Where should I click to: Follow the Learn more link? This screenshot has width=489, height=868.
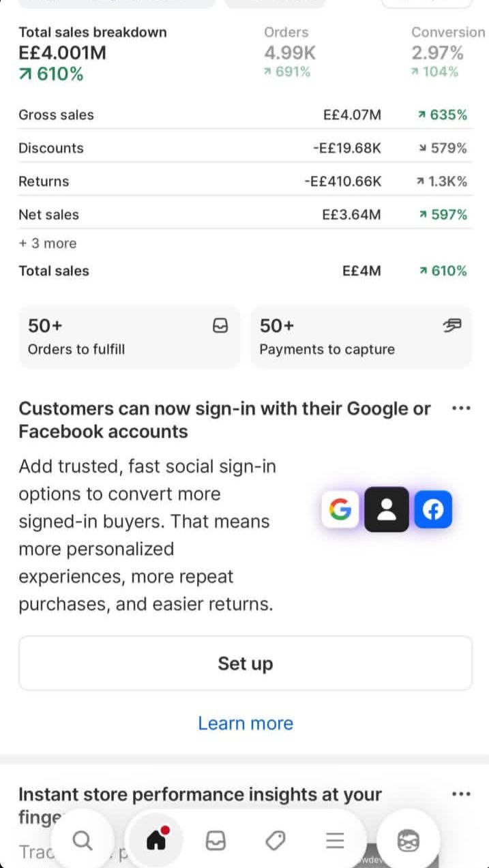click(246, 723)
